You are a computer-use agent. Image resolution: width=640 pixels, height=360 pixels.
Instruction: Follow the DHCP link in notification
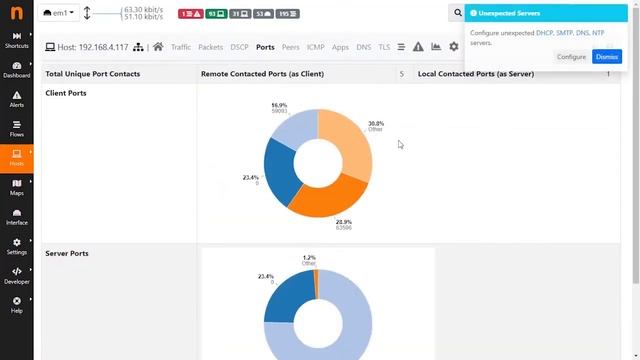(544, 33)
